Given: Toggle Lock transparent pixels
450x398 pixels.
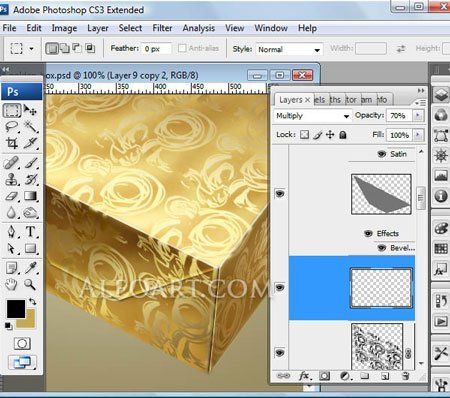Looking at the screenshot, I should pos(304,135).
